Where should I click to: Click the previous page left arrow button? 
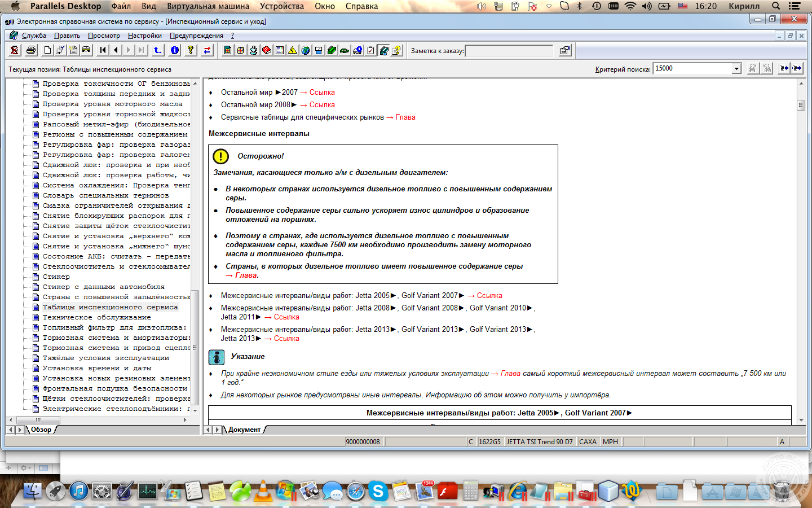(116, 50)
